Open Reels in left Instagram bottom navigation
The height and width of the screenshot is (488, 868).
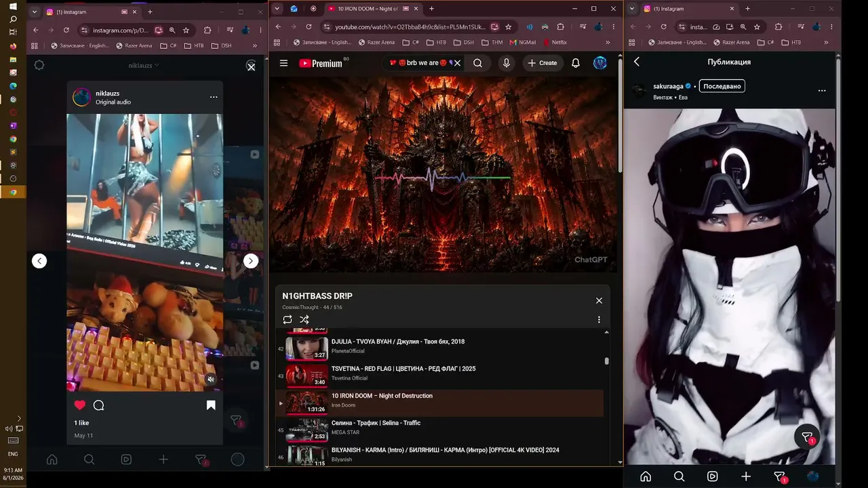point(126,460)
